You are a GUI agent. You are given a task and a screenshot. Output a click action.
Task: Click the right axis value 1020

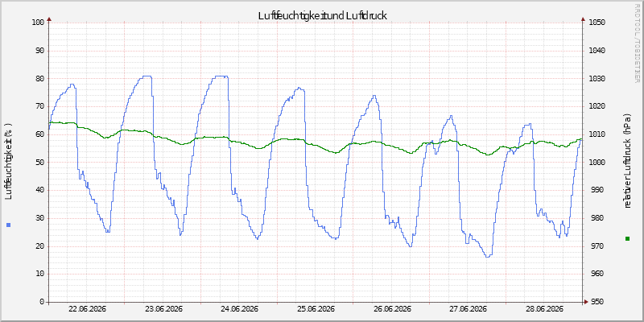pyautogui.click(x=597, y=106)
